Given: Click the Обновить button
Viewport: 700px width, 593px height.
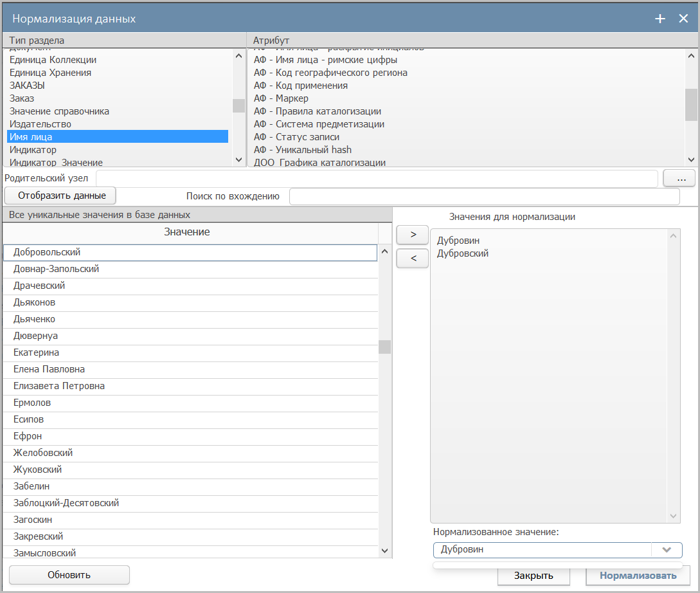Looking at the screenshot, I should (x=69, y=575).
